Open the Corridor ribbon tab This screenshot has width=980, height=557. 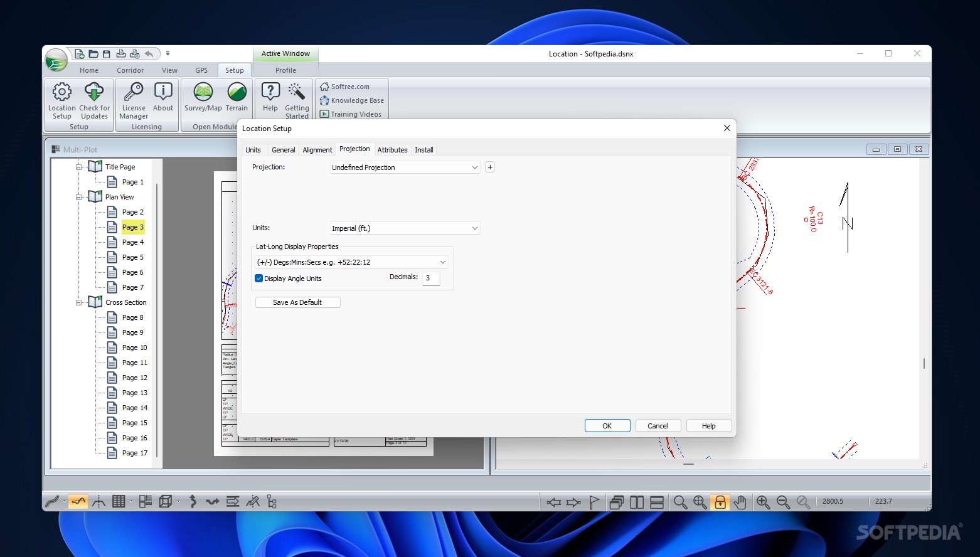click(130, 70)
